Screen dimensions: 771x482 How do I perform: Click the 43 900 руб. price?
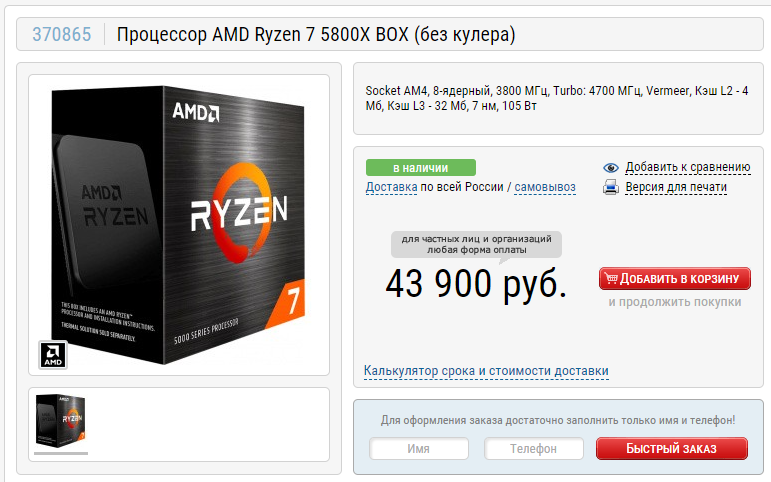[x=476, y=284]
